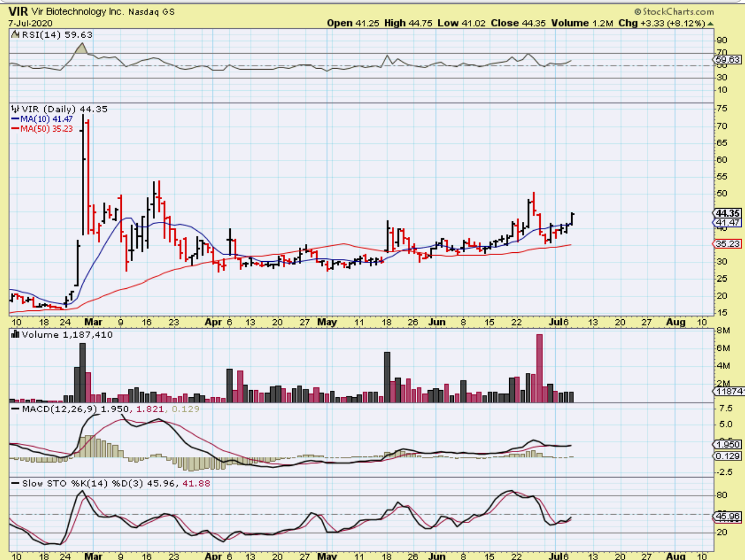Click the Slow STO legend line marker
The image size is (745, 560).
[15, 484]
